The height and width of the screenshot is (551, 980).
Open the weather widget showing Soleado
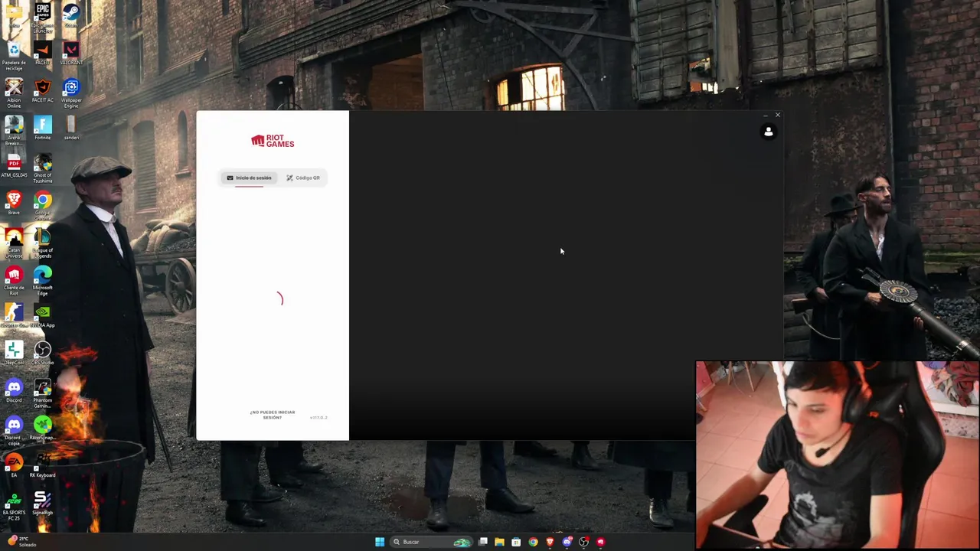23,542
